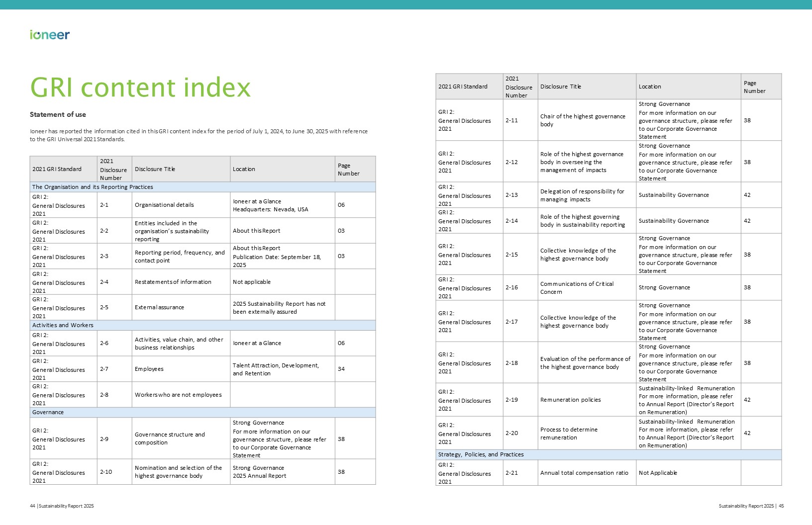The image size is (812, 525).
Task: Click the Restatements of information cell
Action: (x=173, y=282)
